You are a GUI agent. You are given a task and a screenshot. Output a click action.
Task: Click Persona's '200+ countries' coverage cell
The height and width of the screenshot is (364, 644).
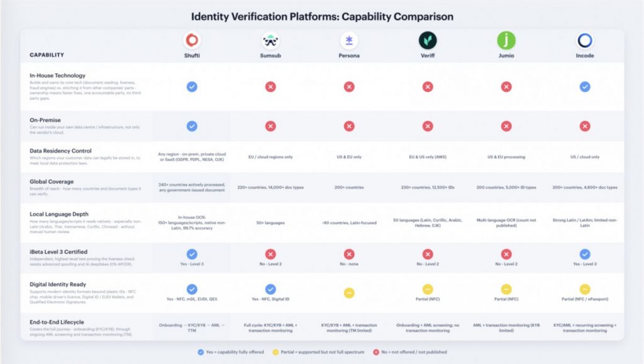pos(349,187)
